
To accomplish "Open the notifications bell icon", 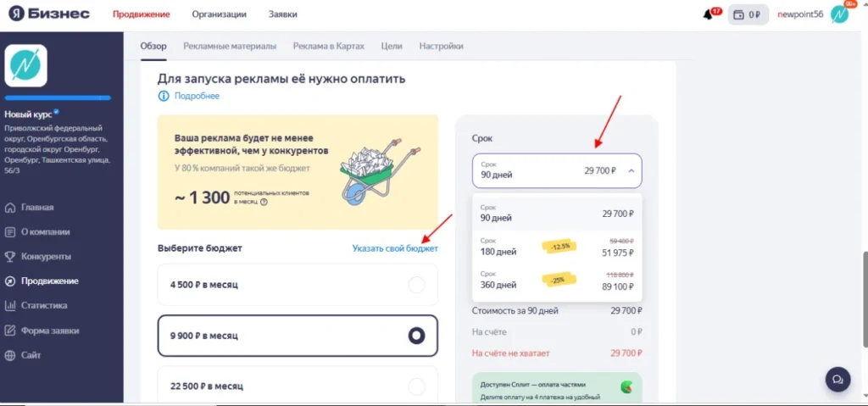I will click(x=708, y=15).
